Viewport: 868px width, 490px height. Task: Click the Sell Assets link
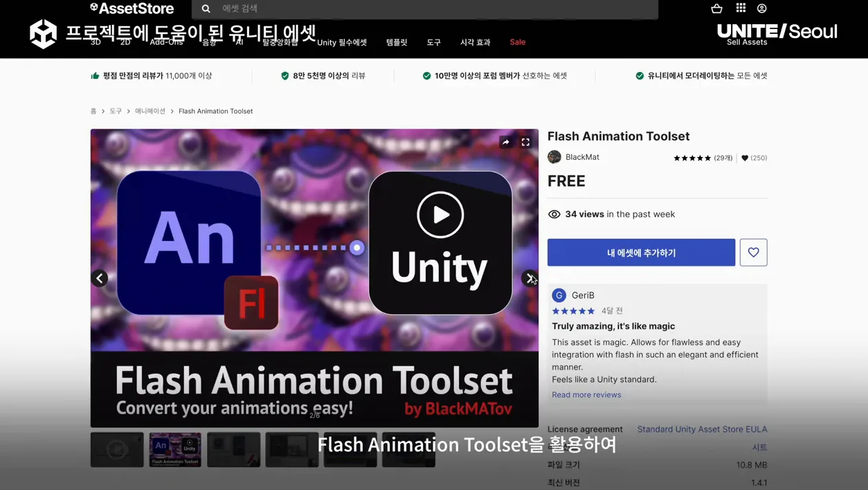(747, 42)
